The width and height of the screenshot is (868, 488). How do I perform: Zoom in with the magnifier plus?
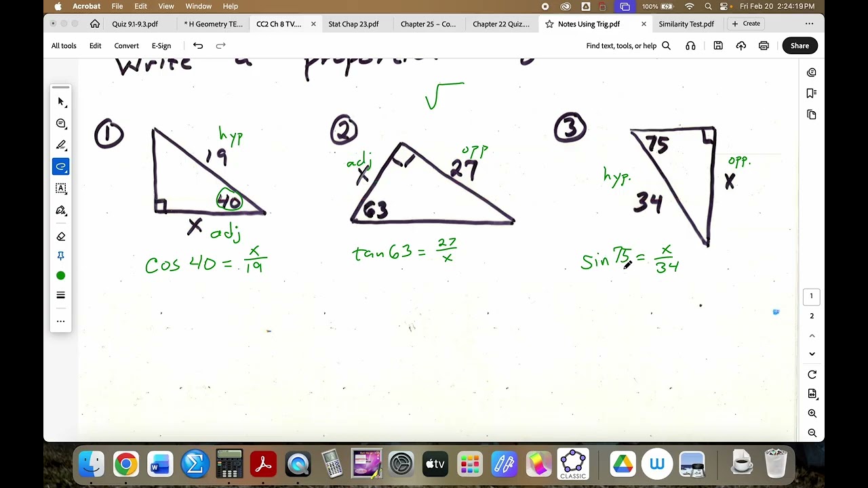[x=812, y=413]
